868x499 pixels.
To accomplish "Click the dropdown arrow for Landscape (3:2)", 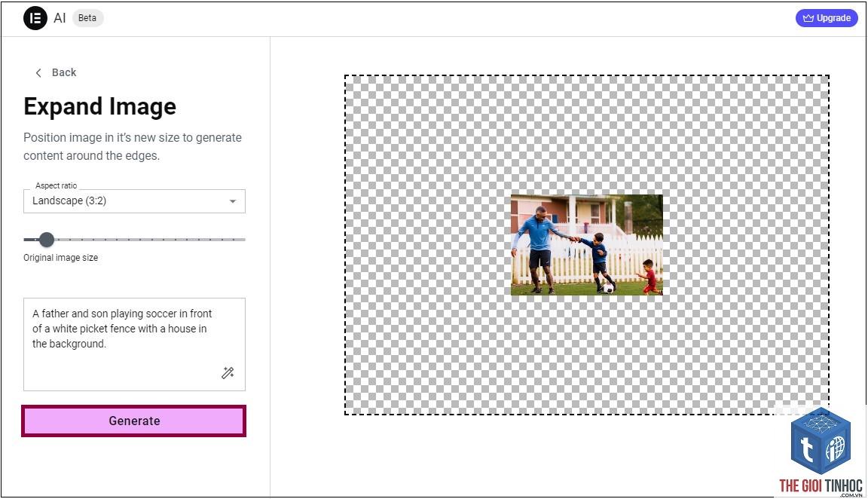I will click(233, 201).
